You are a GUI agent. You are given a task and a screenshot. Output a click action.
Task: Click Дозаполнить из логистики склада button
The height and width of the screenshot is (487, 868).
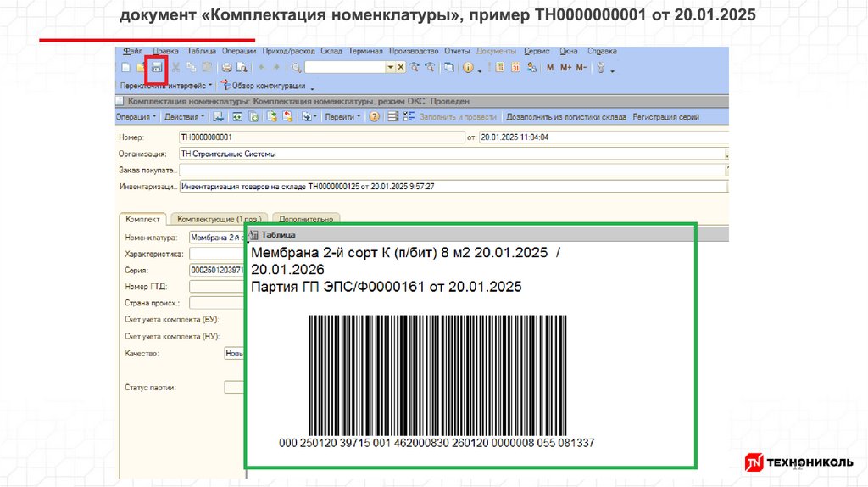(x=565, y=117)
